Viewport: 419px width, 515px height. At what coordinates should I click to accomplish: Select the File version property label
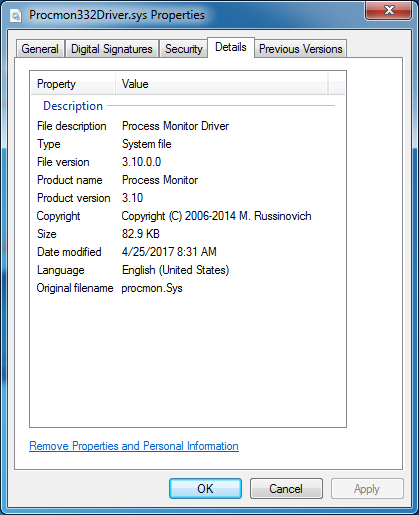[63, 162]
